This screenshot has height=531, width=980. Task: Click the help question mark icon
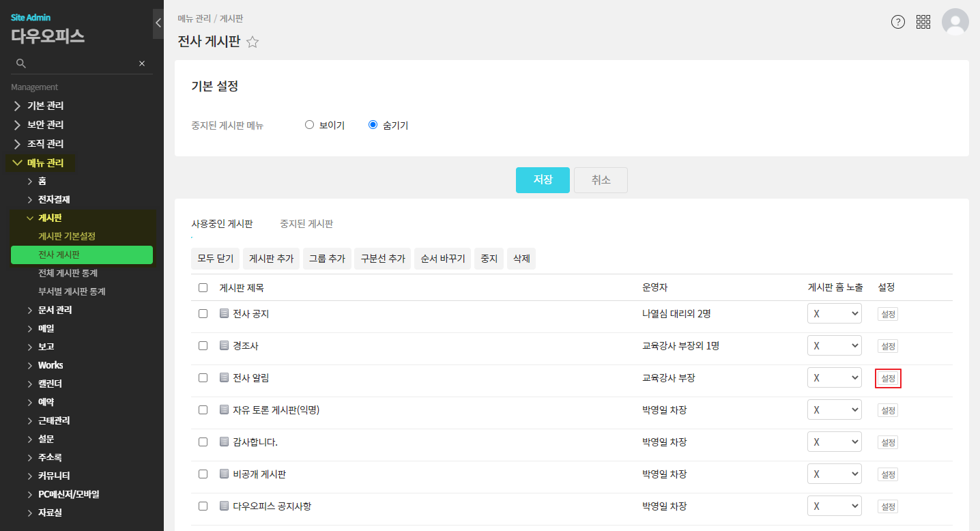[898, 22]
